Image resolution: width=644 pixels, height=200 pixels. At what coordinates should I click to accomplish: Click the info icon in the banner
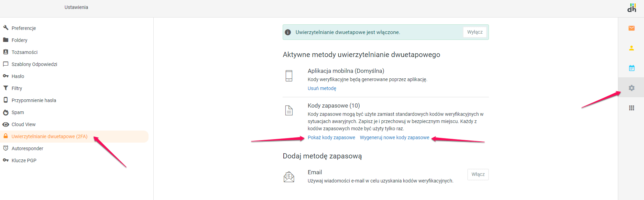(288, 32)
